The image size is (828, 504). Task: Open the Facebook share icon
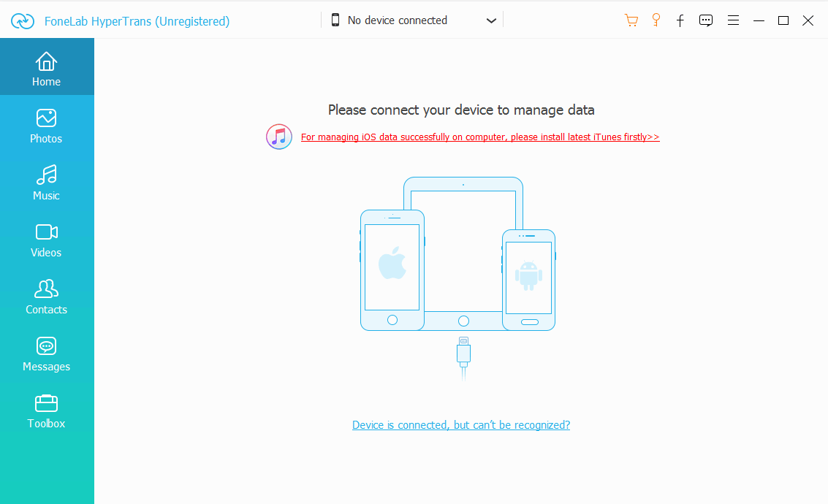(x=680, y=20)
